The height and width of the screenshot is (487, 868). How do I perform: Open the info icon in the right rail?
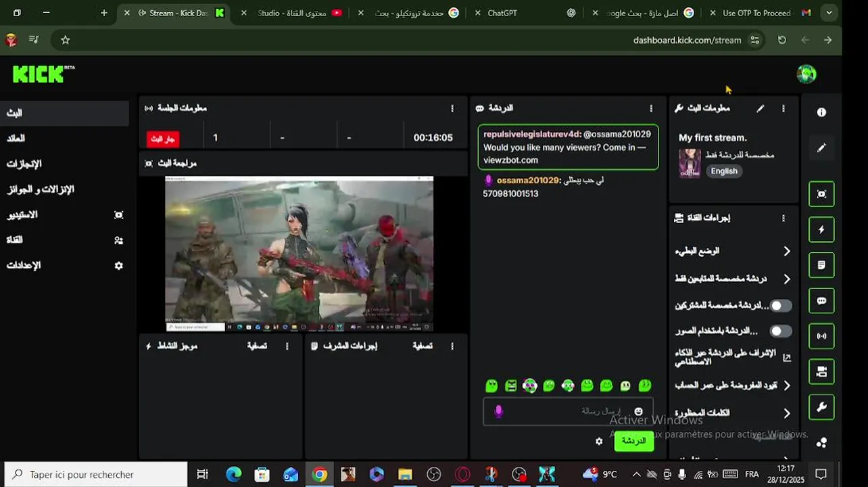pos(821,112)
